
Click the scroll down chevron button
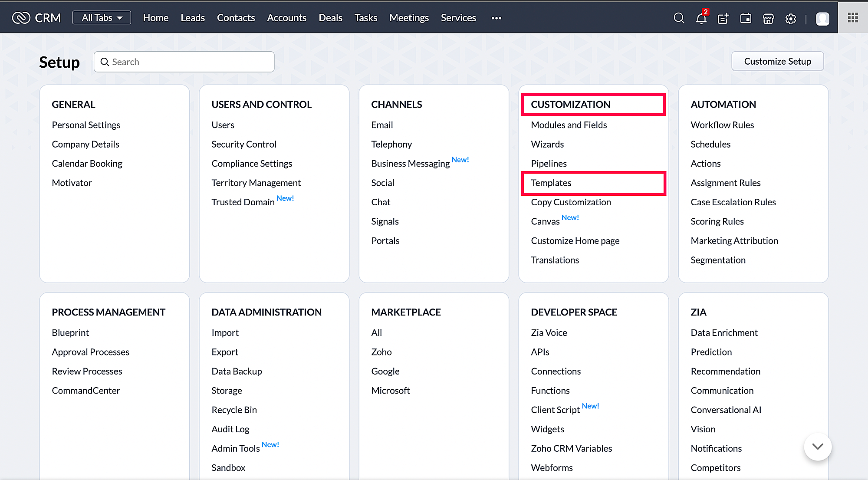coord(818,447)
